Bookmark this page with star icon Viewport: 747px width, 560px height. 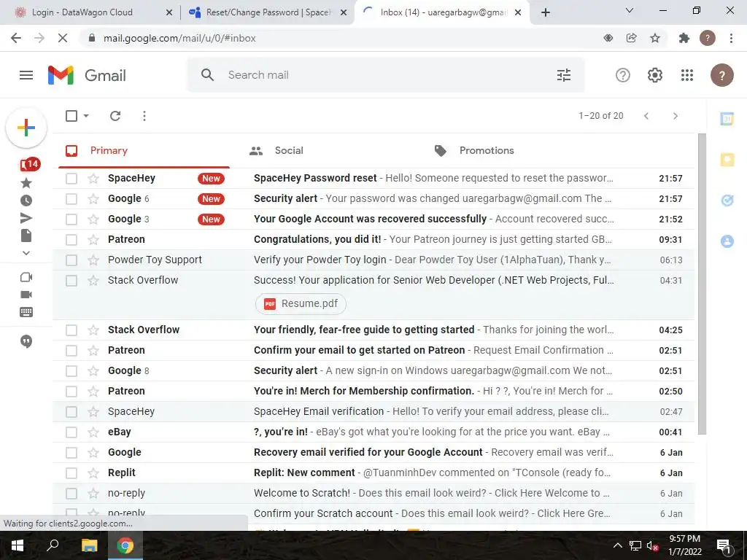(656, 38)
